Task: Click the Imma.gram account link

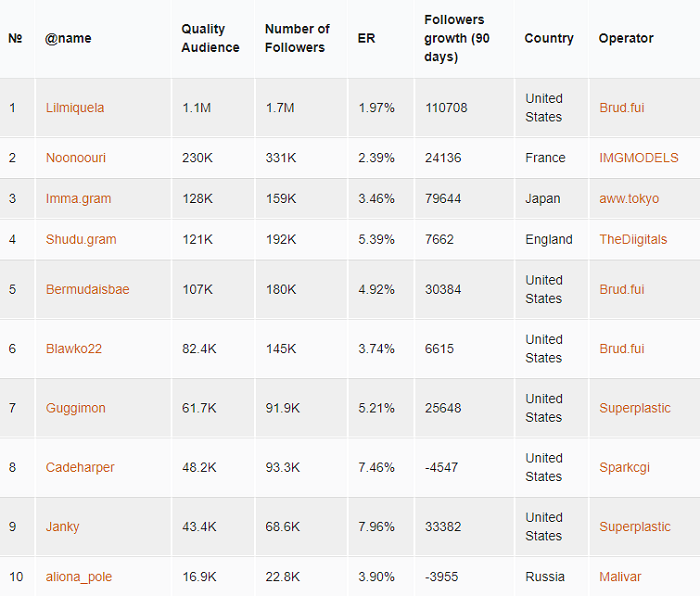Action: tap(78, 198)
